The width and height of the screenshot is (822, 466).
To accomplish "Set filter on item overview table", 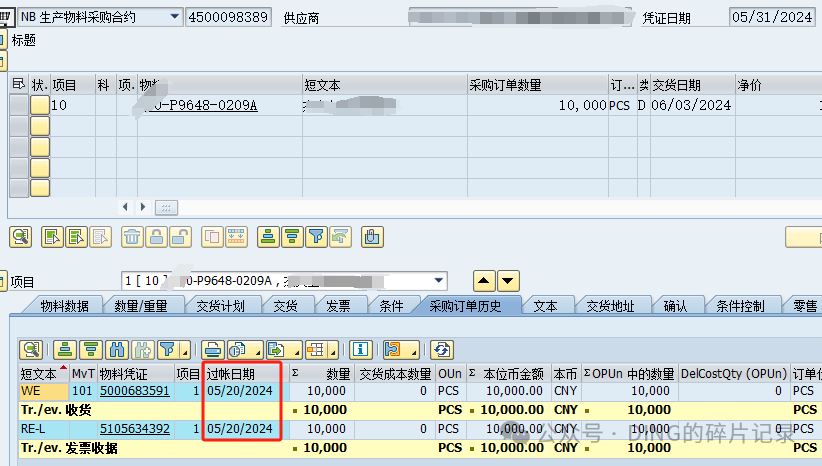I will coord(316,237).
